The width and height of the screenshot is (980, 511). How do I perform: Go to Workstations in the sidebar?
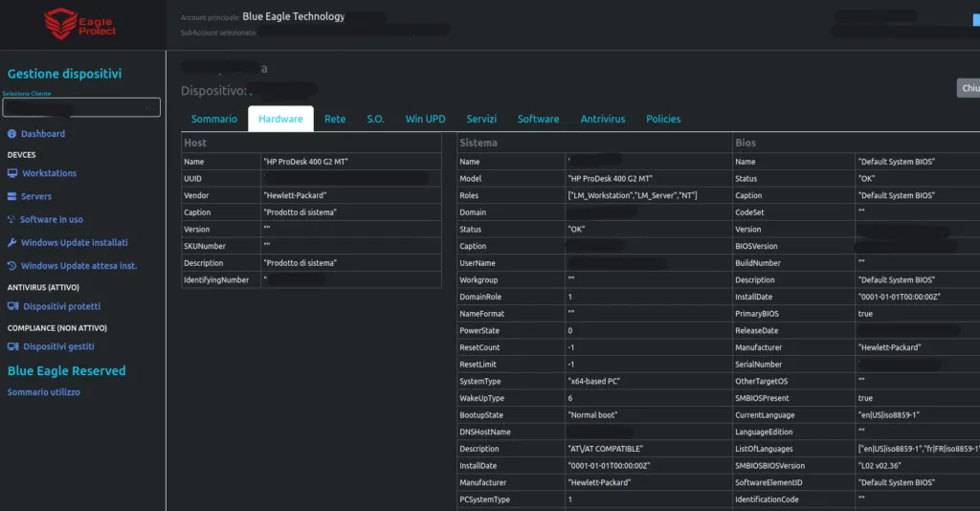[50, 173]
